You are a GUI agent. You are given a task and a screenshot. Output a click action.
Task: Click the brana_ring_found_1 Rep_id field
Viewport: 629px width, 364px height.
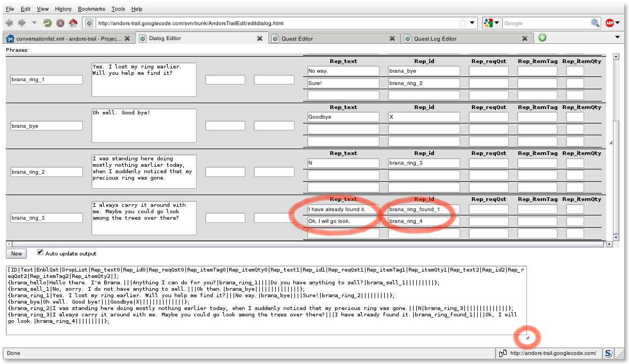coord(424,209)
